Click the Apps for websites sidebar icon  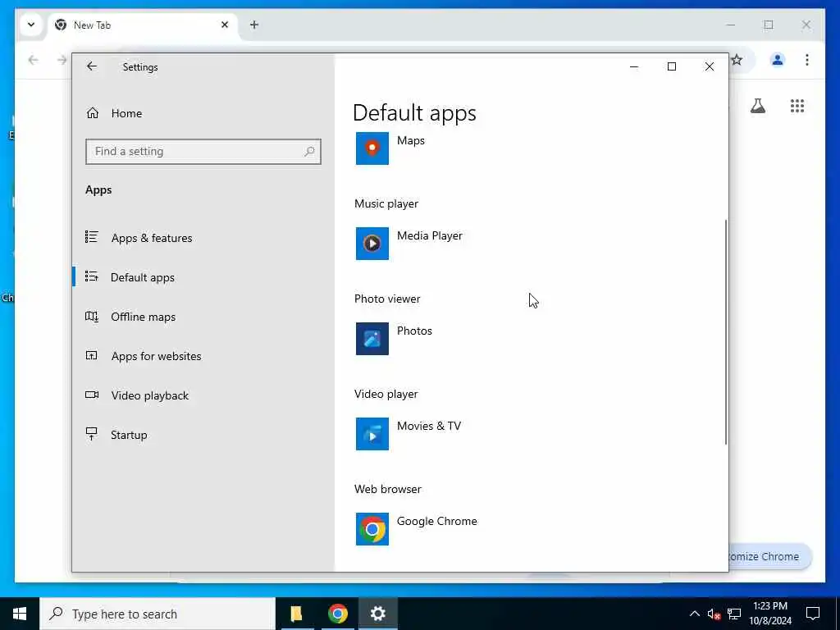[x=92, y=355]
